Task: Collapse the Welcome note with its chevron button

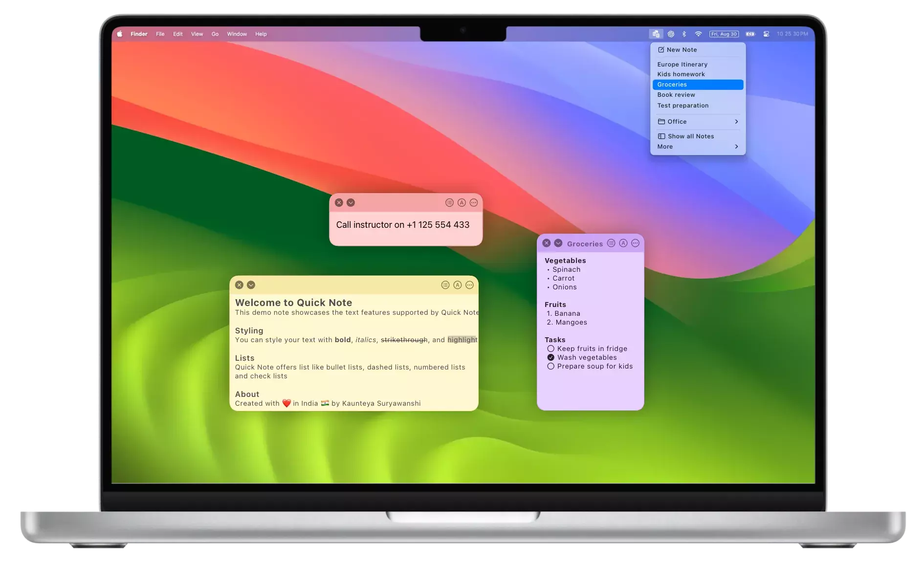Action: [x=251, y=285]
